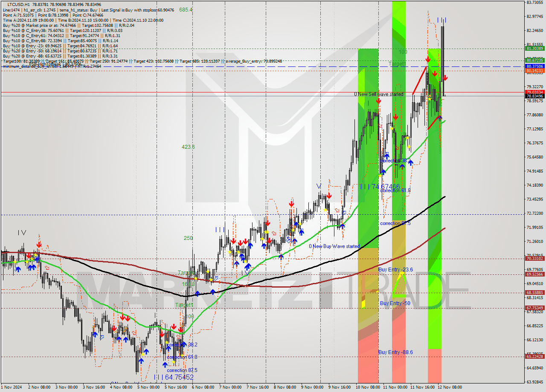Click the '3 Nov 16:00' time label

93,387
